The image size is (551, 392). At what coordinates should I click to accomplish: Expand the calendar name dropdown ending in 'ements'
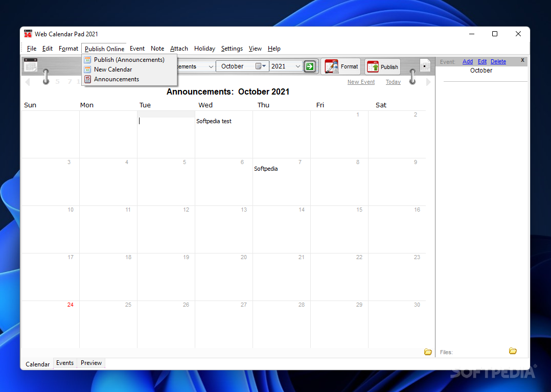click(x=211, y=66)
